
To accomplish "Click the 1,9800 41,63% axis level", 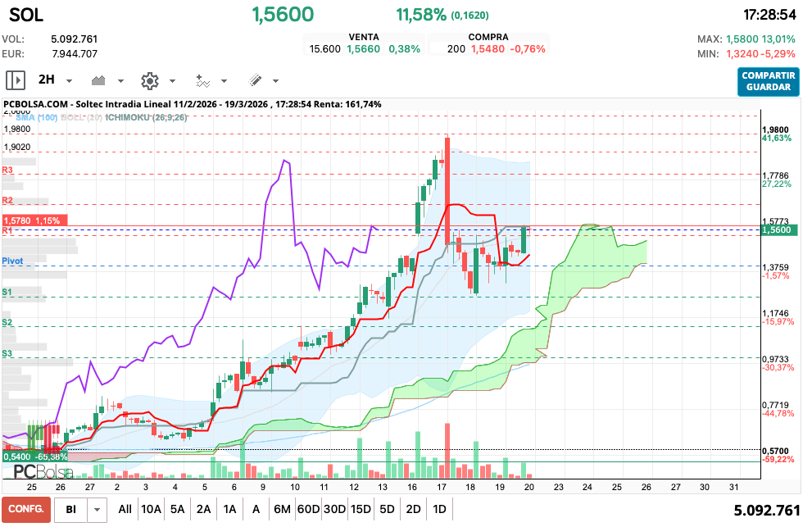I will (776, 134).
